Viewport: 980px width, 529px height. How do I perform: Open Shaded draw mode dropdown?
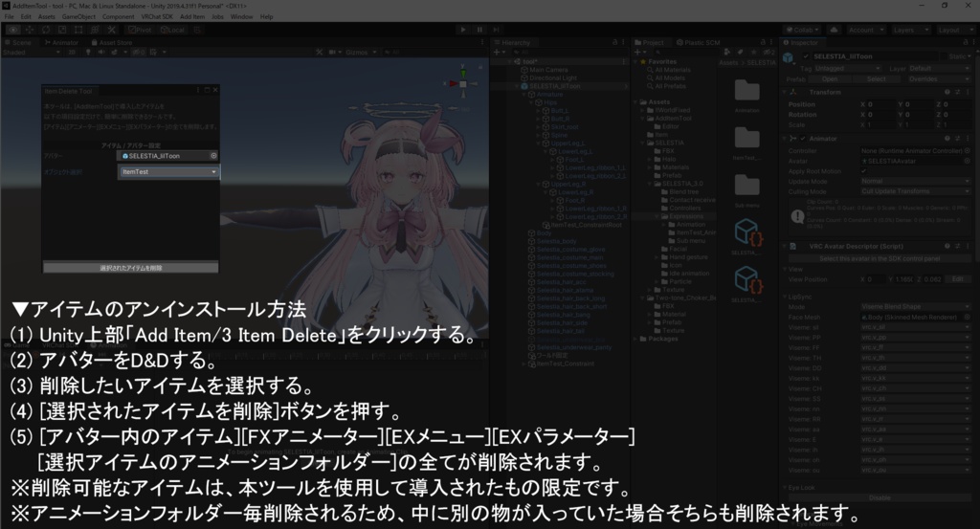coord(32,53)
